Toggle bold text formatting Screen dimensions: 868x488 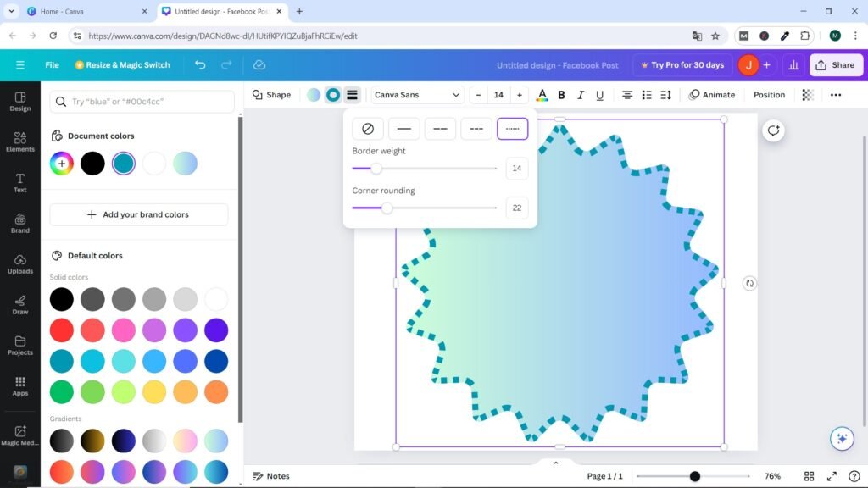coord(561,95)
